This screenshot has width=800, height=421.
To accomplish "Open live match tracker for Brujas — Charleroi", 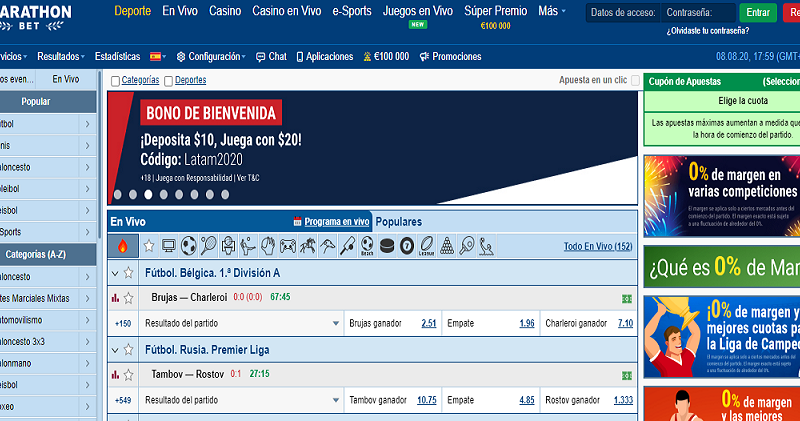I will [x=627, y=299].
